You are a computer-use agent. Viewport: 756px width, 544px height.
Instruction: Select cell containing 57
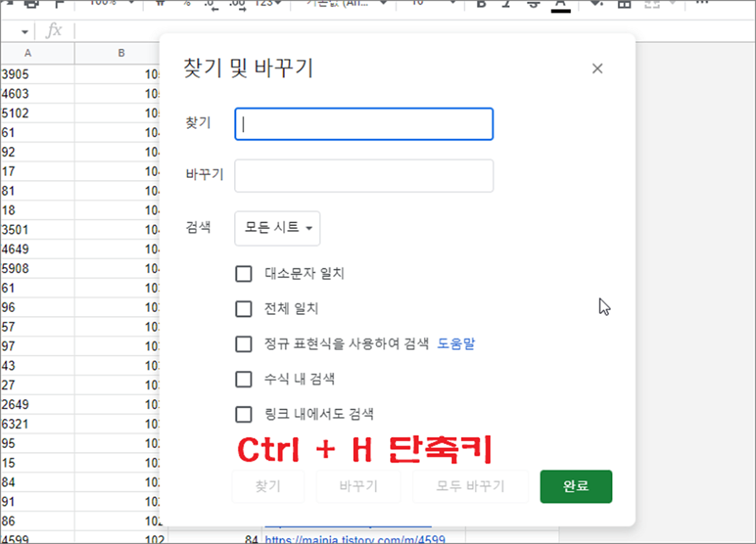(x=37, y=327)
